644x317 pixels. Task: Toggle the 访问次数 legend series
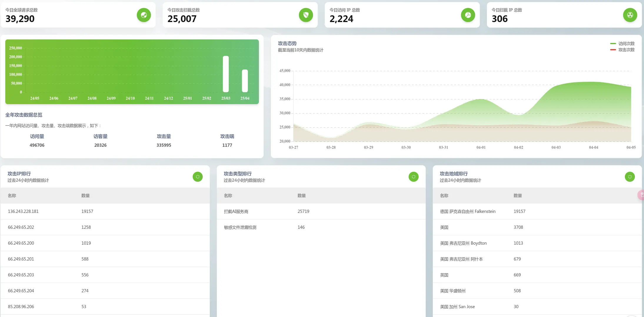coord(623,44)
